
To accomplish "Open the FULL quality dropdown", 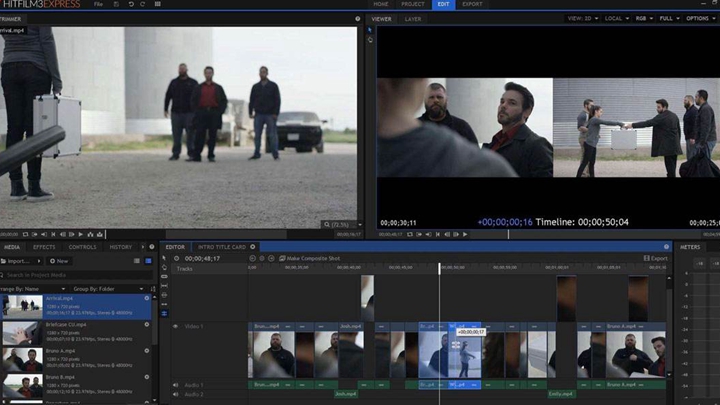I will (669, 18).
